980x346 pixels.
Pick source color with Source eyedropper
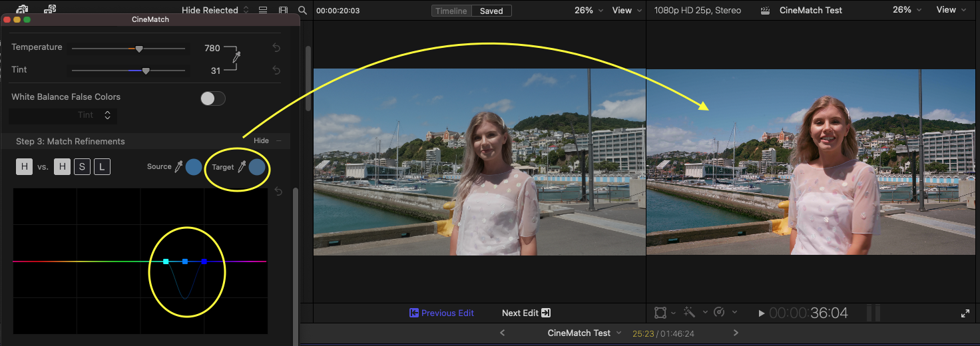(x=178, y=167)
